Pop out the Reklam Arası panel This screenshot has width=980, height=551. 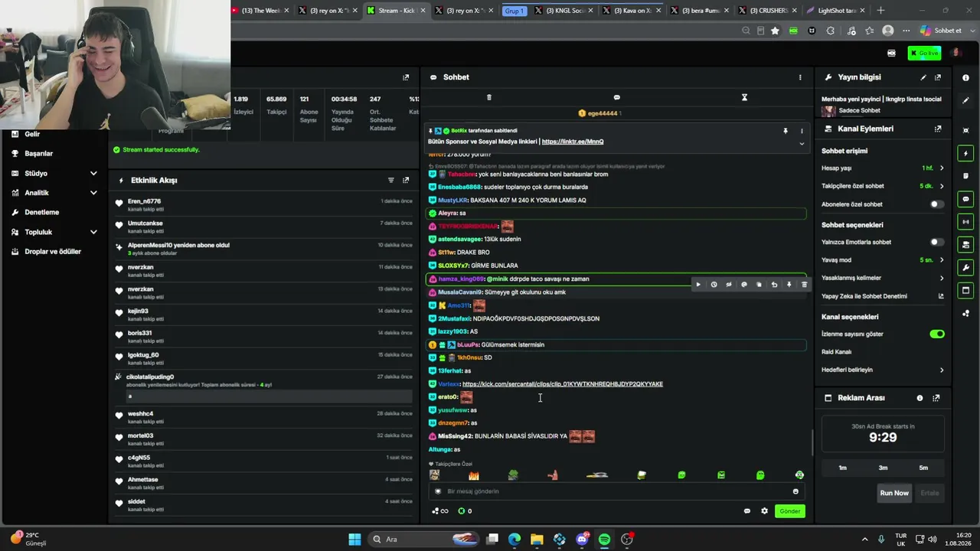936,398
